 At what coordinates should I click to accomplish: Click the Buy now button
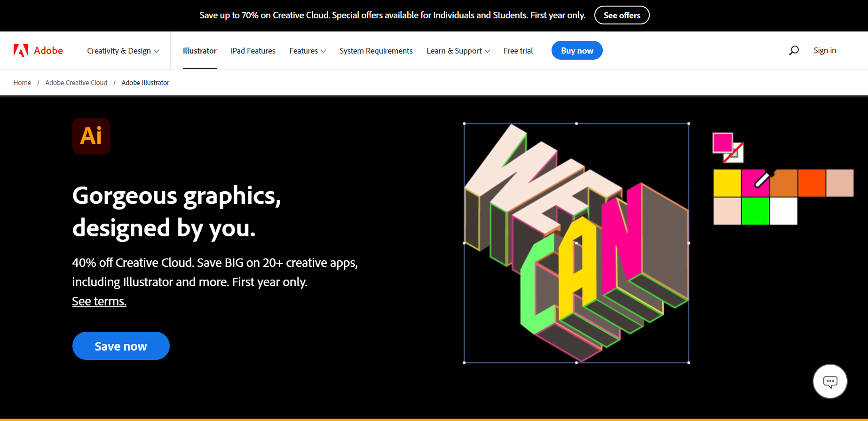(x=577, y=50)
